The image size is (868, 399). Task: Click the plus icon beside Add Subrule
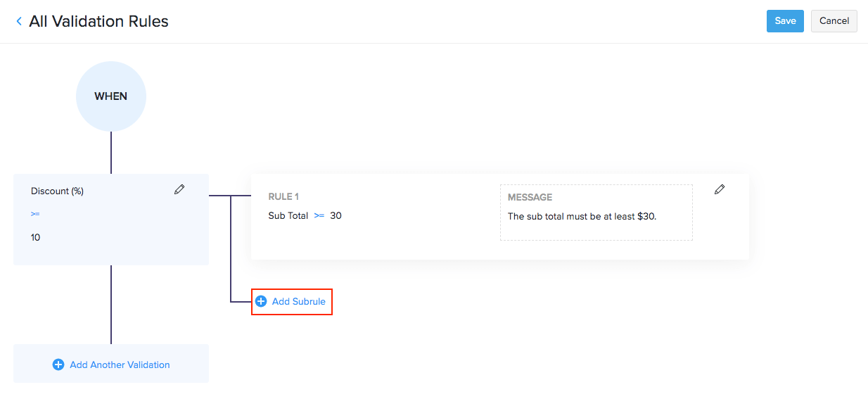pos(261,301)
